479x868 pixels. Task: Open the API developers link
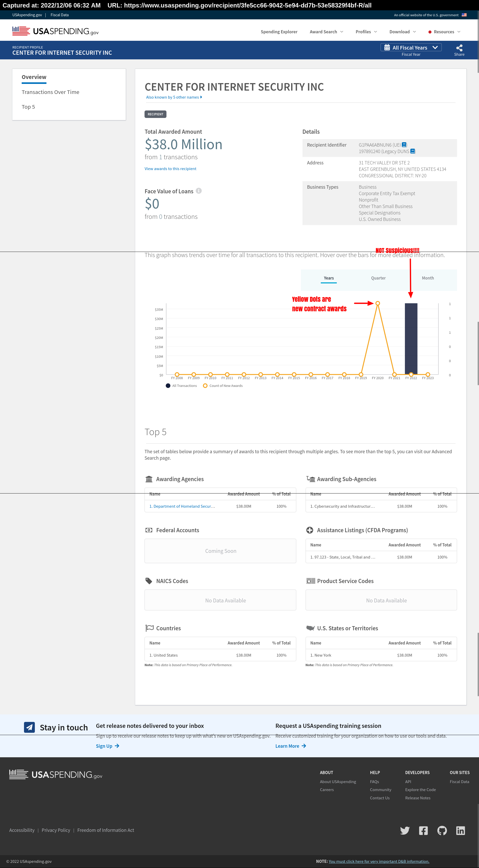408,781
